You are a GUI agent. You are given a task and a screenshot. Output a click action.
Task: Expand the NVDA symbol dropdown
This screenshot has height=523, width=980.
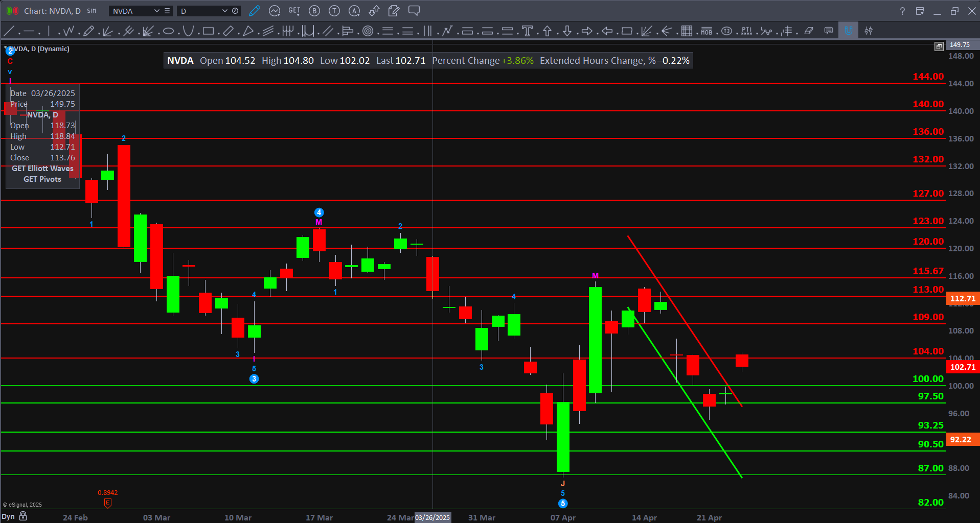[156, 11]
